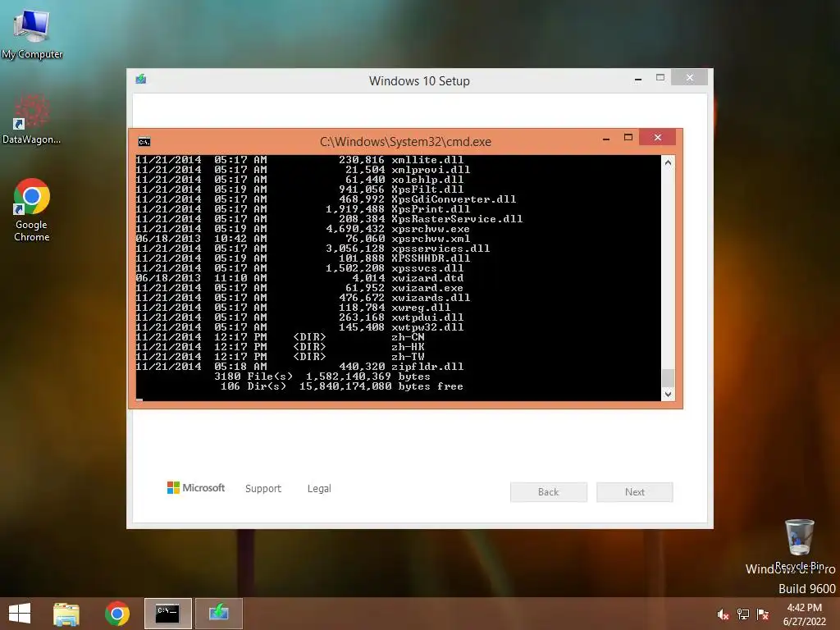Image resolution: width=840 pixels, height=630 pixels.
Task: Click the zh-TW directory entry in cmd
Action: [408, 357]
